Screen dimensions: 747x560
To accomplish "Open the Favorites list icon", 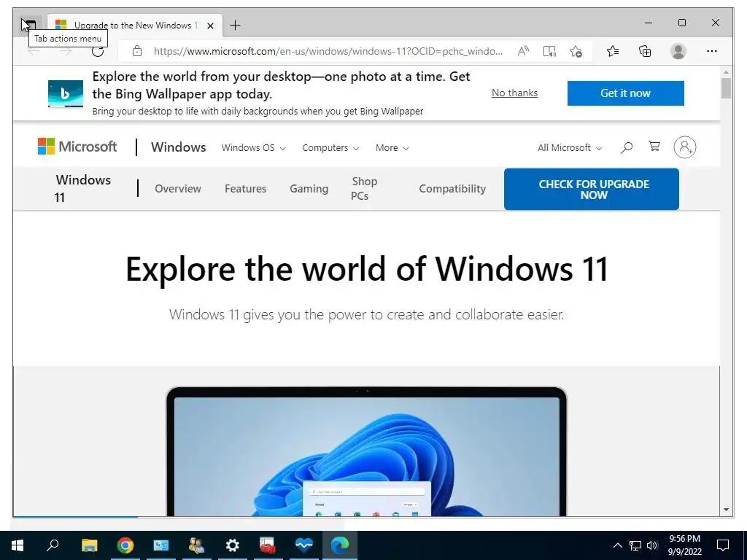I will [613, 51].
